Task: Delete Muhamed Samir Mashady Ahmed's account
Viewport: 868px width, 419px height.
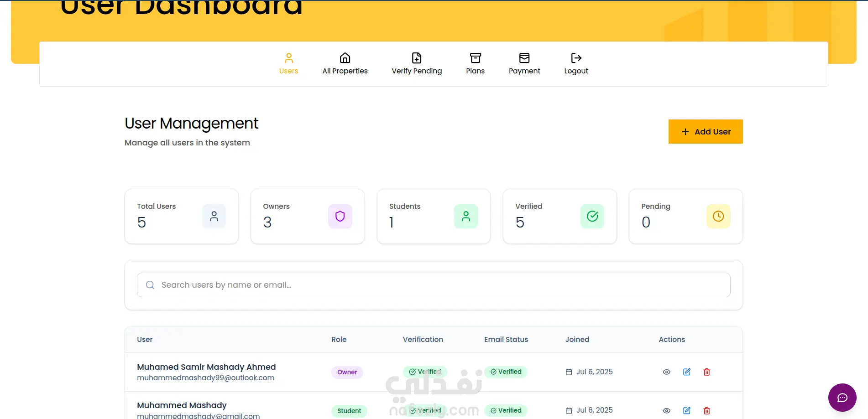Action: click(x=707, y=372)
